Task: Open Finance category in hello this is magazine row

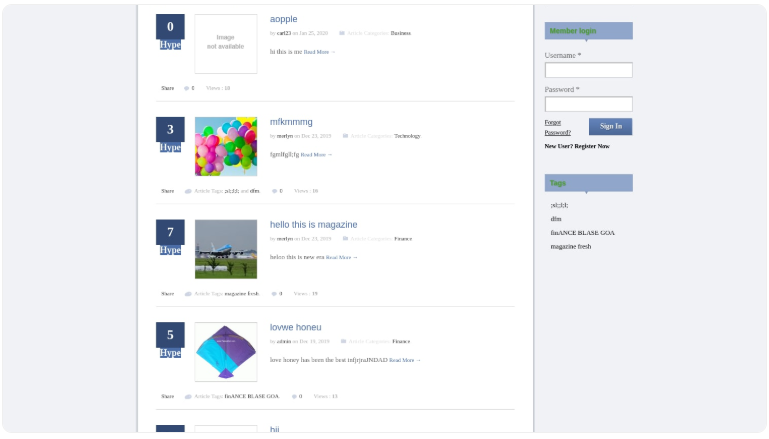Action: [x=403, y=239]
